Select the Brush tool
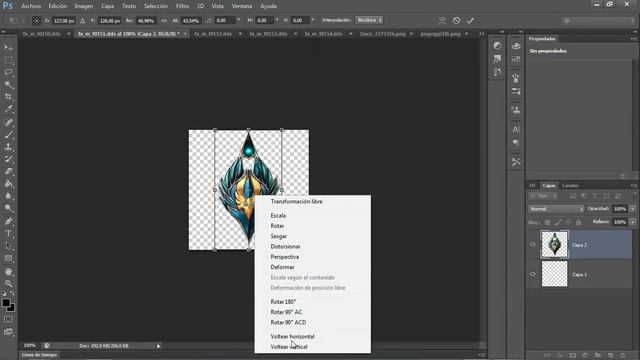640x360 pixels. [8, 134]
